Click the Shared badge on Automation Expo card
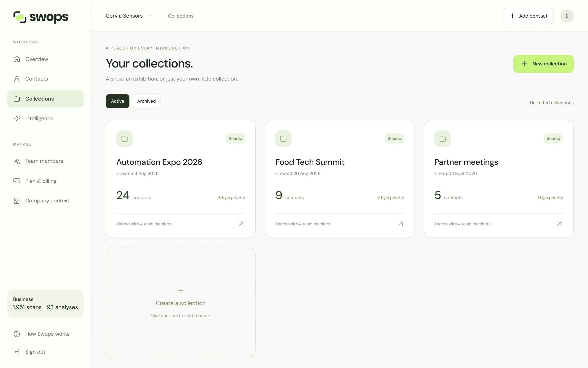Screen dimensions: 588x368 coord(235,138)
